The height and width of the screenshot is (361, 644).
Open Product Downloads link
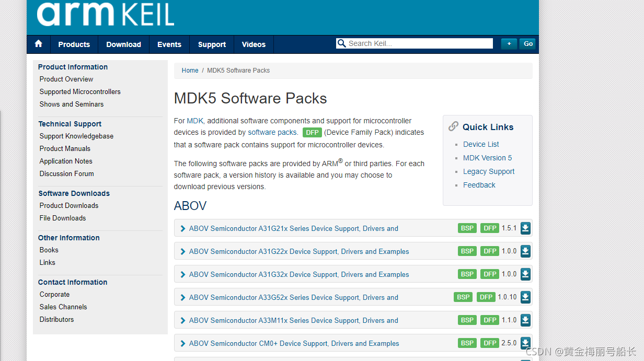tap(69, 205)
